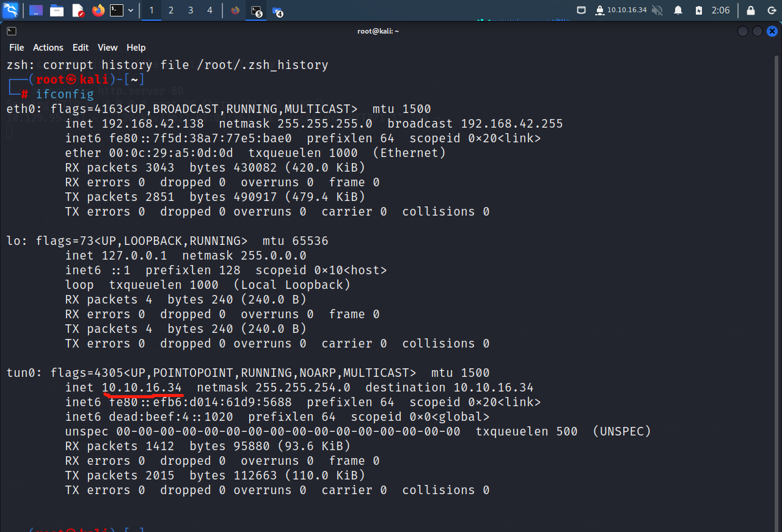782x532 pixels.
Task: Open the Help menu in terminal
Action: 136,47
